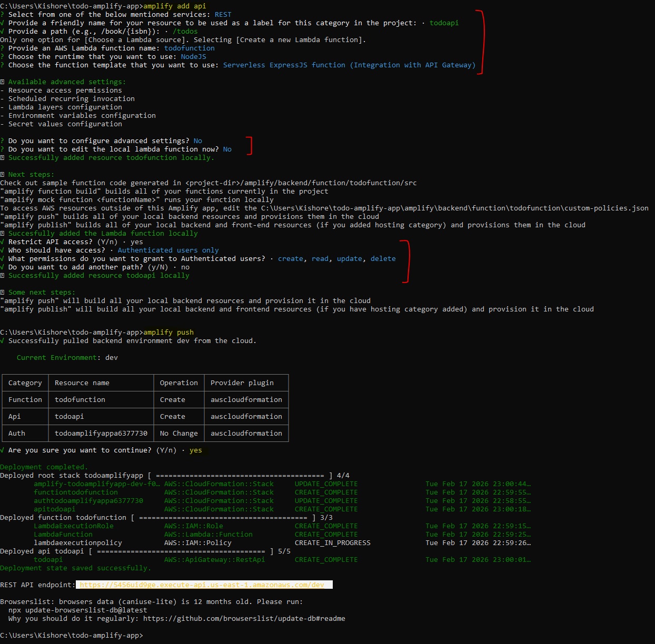Open the browserslist GitHub readme link
The width and height of the screenshot is (655, 644).
pos(244,618)
